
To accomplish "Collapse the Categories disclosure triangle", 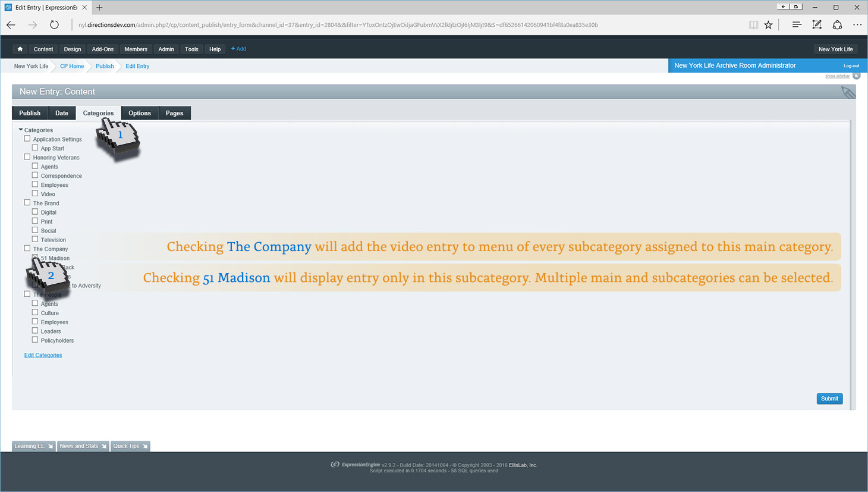I will (x=21, y=130).
